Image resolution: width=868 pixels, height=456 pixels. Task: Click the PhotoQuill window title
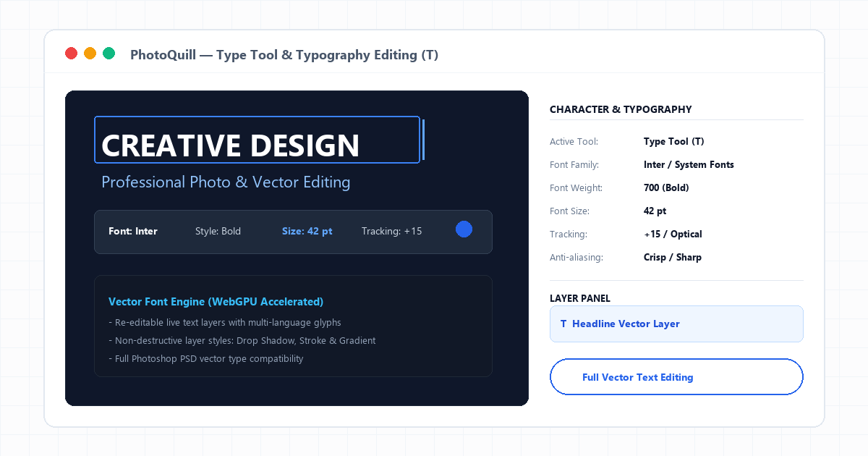click(x=284, y=54)
